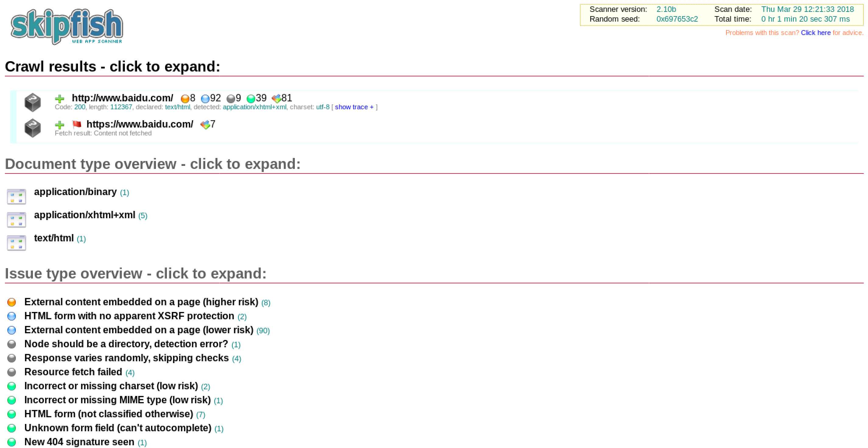Viewport: 868px width, 448px height.
Task: Click the green low-risk count icon showing 39
Action: point(251,99)
